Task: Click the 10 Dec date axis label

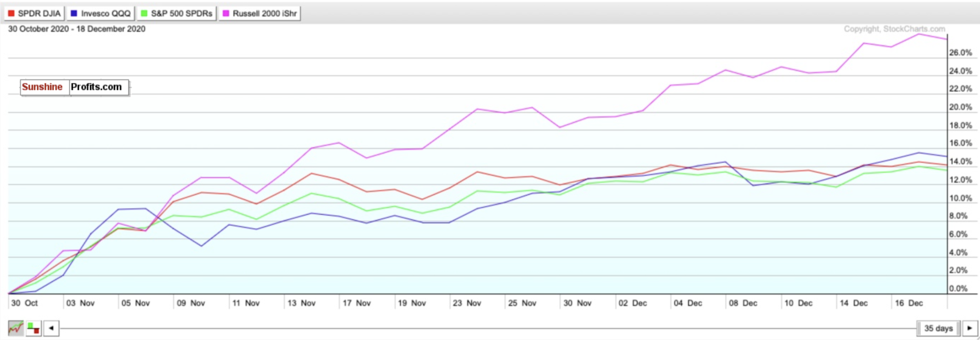Action: pyautogui.click(x=799, y=303)
